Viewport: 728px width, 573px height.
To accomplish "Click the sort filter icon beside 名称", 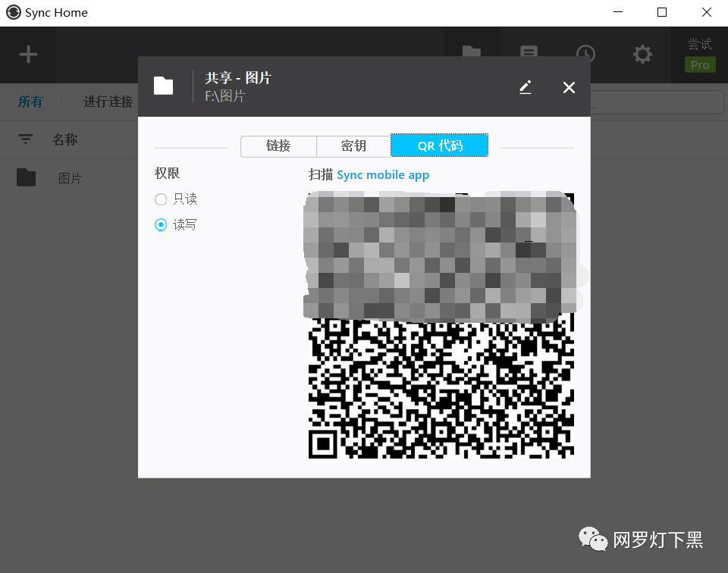I will click(26, 139).
